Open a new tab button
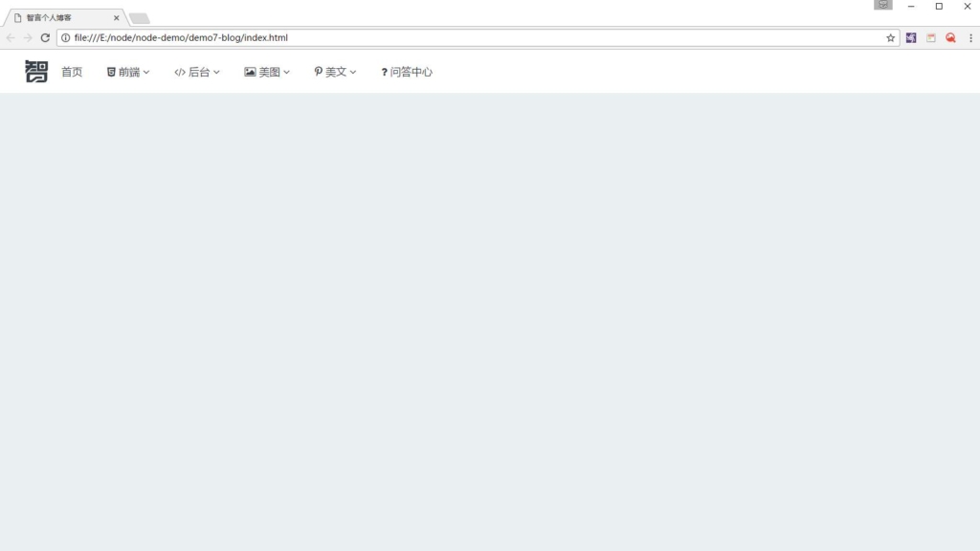 pos(139,19)
